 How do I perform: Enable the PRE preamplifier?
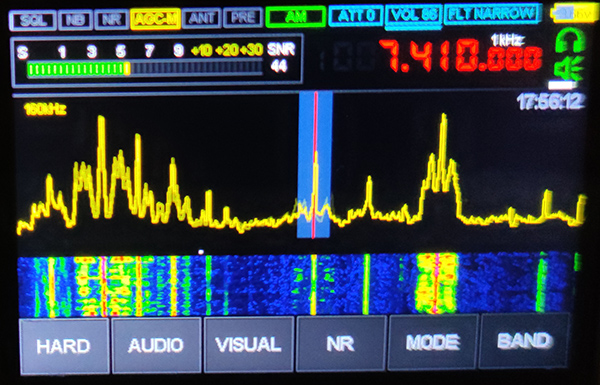point(243,18)
